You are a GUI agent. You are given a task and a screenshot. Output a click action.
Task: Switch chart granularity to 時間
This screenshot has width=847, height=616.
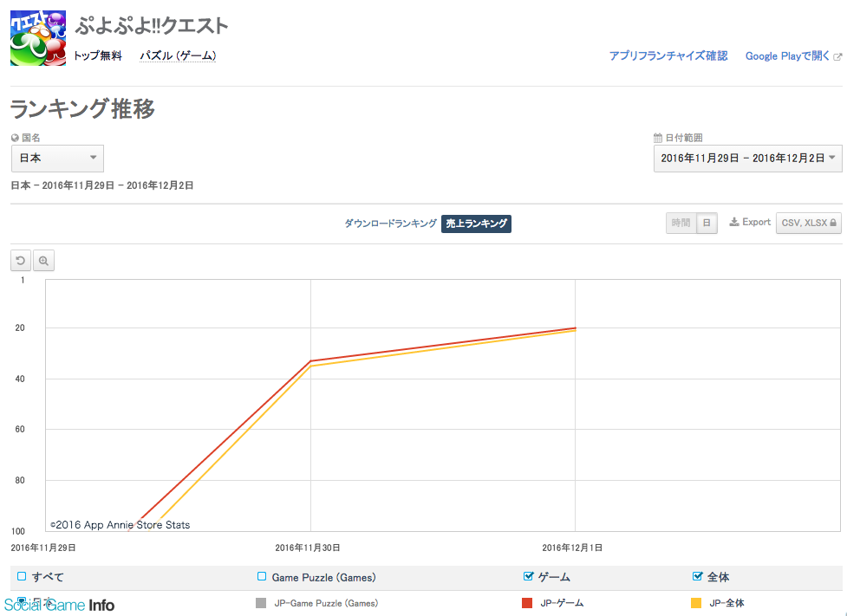pos(681,223)
